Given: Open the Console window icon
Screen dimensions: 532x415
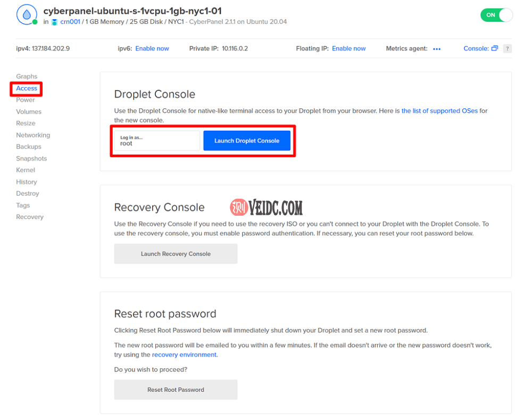Looking at the screenshot, I should [495, 48].
